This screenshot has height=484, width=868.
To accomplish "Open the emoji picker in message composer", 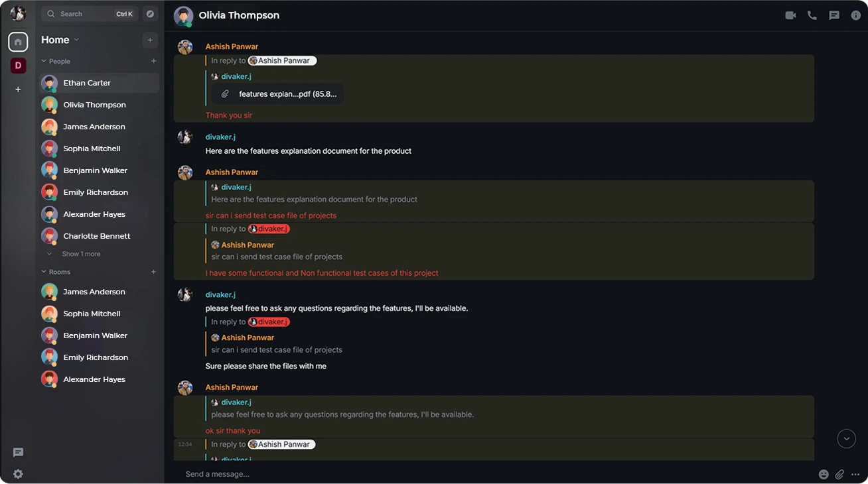I will point(824,474).
